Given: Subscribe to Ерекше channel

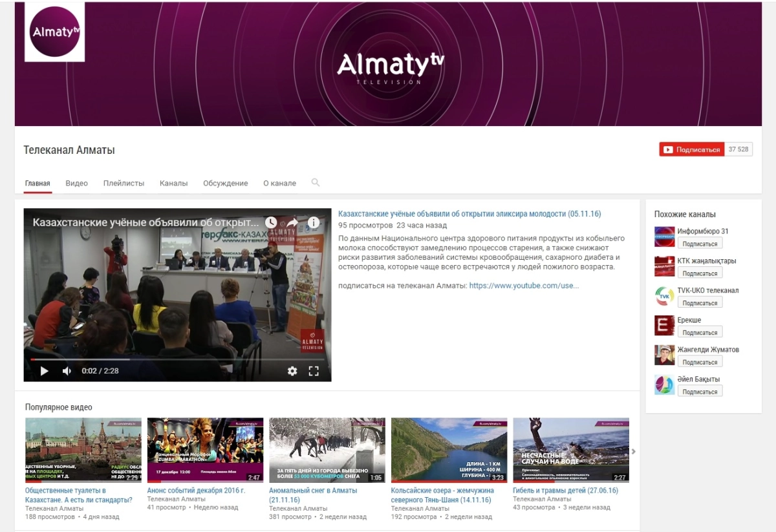Looking at the screenshot, I should pos(700,332).
